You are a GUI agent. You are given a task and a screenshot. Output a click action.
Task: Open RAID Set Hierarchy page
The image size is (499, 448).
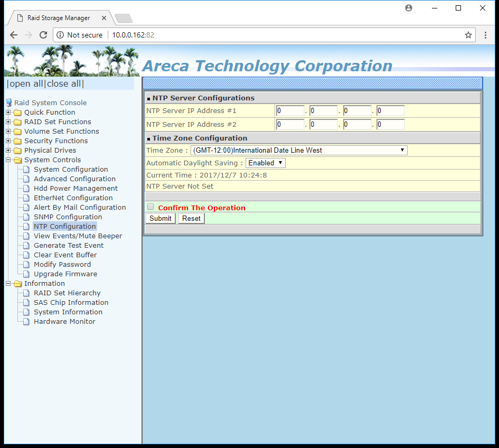click(67, 293)
